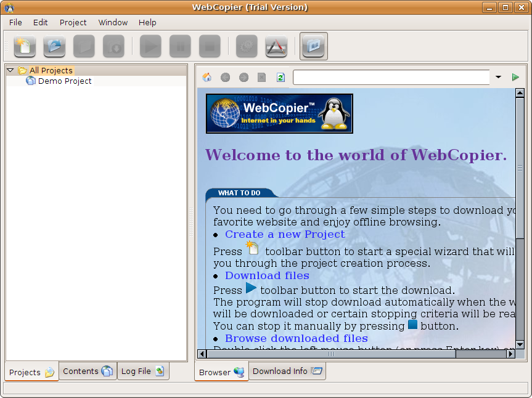
Task: Click the horizontal scrollbar right arrow
Action: pyautogui.click(x=510, y=354)
